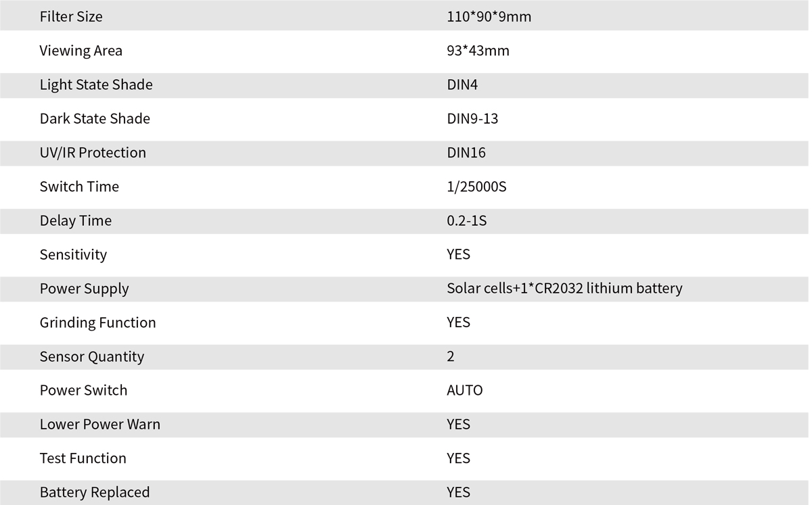Select the DIN16 protection value
Viewport: 812px width, 505px height.
pos(466,153)
